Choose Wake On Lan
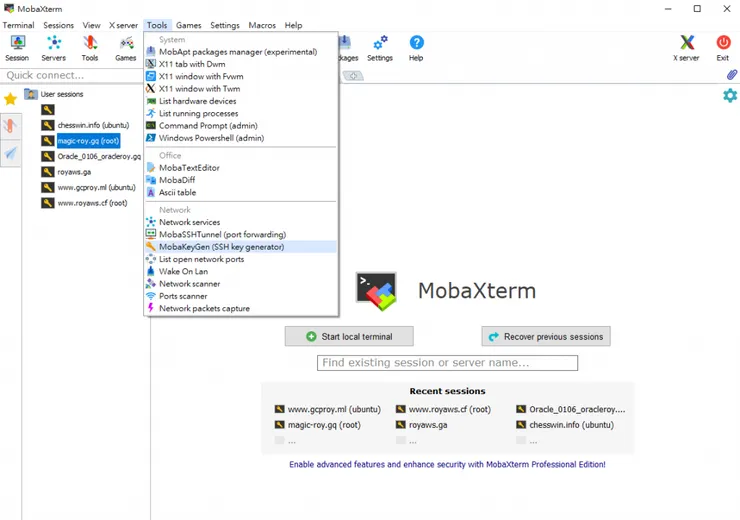This screenshot has width=740, height=520. [x=241, y=271]
